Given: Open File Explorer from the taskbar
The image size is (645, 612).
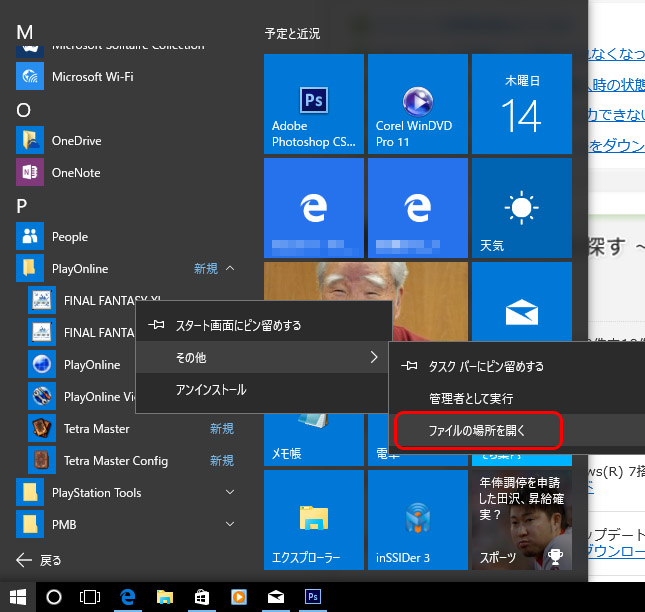Looking at the screenshot, I should 165,597.
